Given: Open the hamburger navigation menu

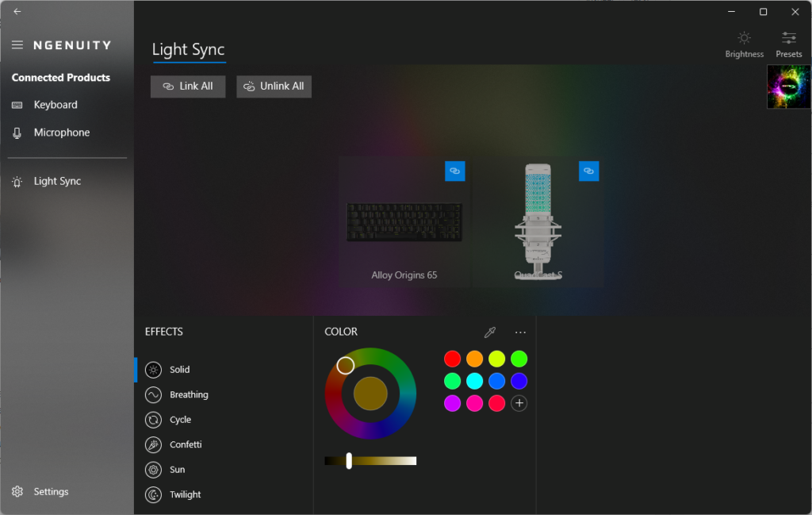Looking at the screenshot, I should click(17, 45).
